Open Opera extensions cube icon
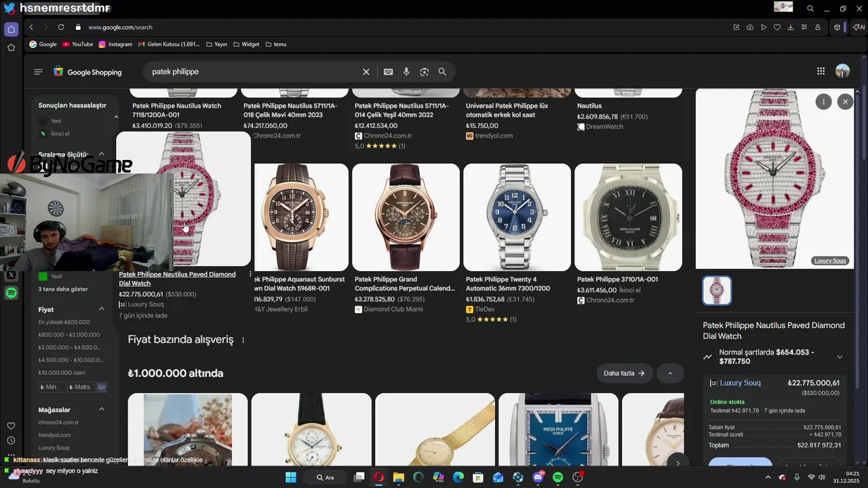The height and width of the screenshot is (488, 868). [837, 27]
